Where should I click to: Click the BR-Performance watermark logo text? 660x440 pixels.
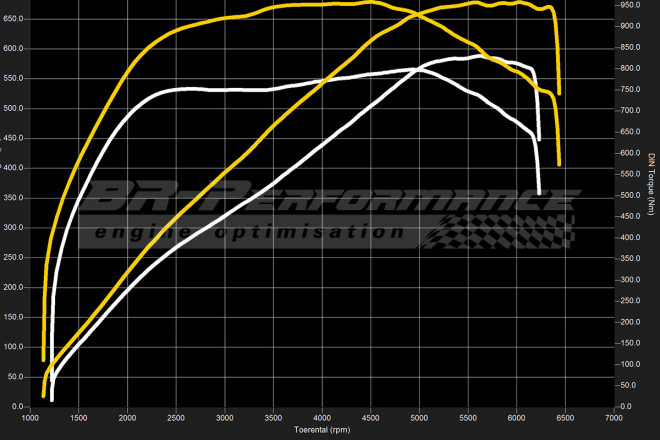point(330,200)
